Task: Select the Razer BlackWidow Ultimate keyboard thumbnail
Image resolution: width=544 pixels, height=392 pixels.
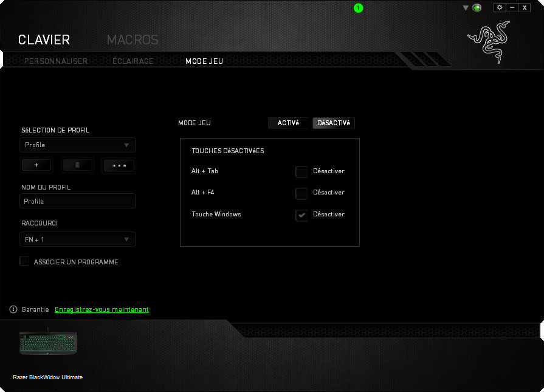Action: (x=48, y=343)
